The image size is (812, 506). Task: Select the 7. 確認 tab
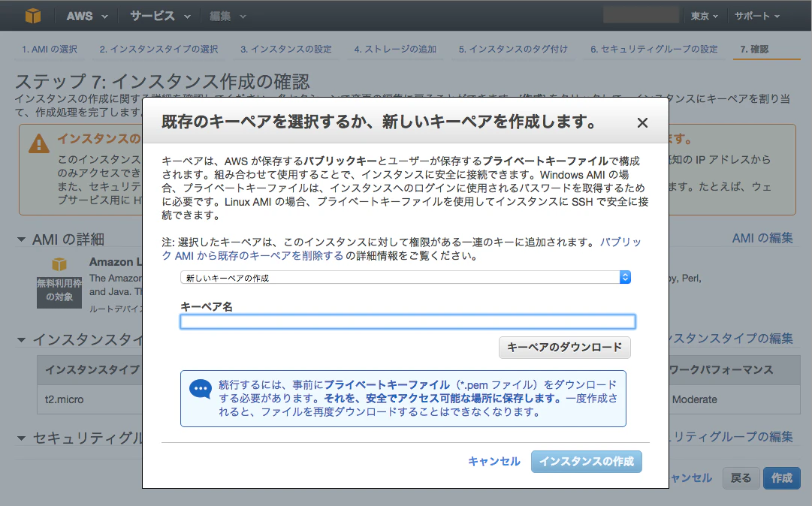click(754, 49)
